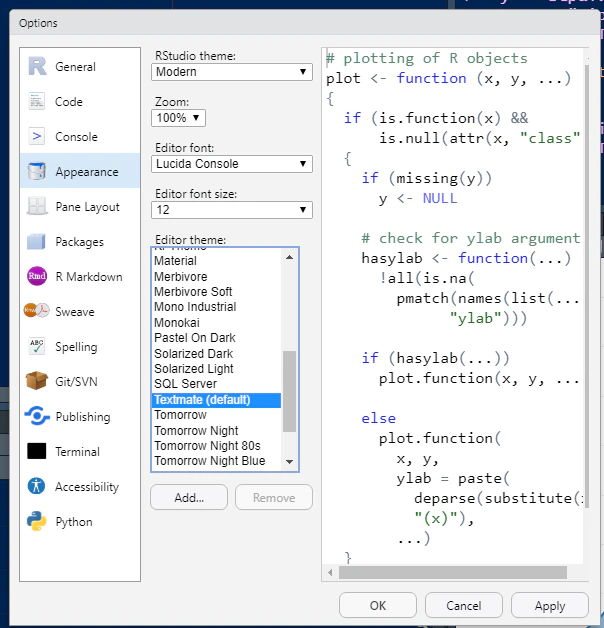The image size is (604, 628).
Task: Select Tomorrow Night 80s theme
Action: 217,446
